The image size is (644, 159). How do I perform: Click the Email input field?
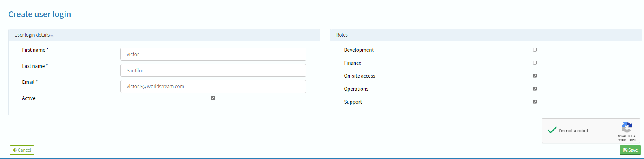tap(213, 86)
